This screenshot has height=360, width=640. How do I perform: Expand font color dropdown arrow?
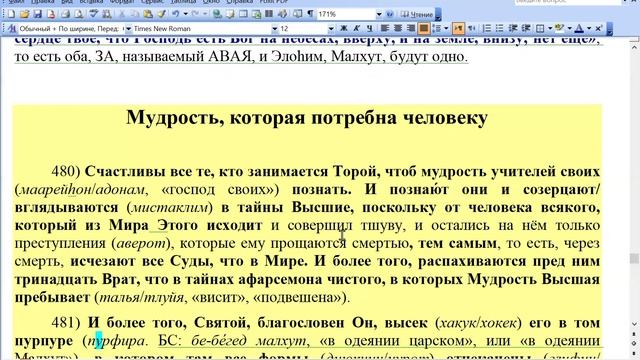tap(589, 29)
